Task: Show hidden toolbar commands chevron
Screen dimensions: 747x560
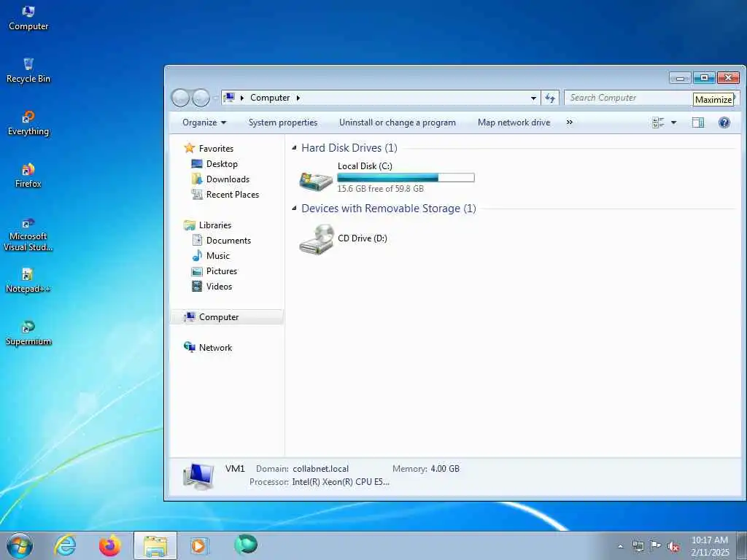Action: tap(569, 122)
